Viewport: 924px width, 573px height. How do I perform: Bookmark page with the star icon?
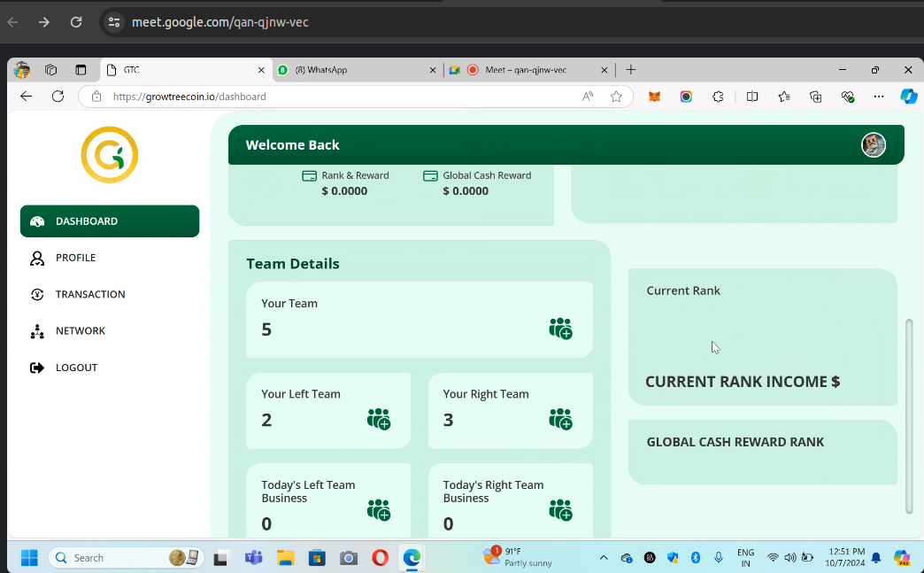[x=616, y=97]
